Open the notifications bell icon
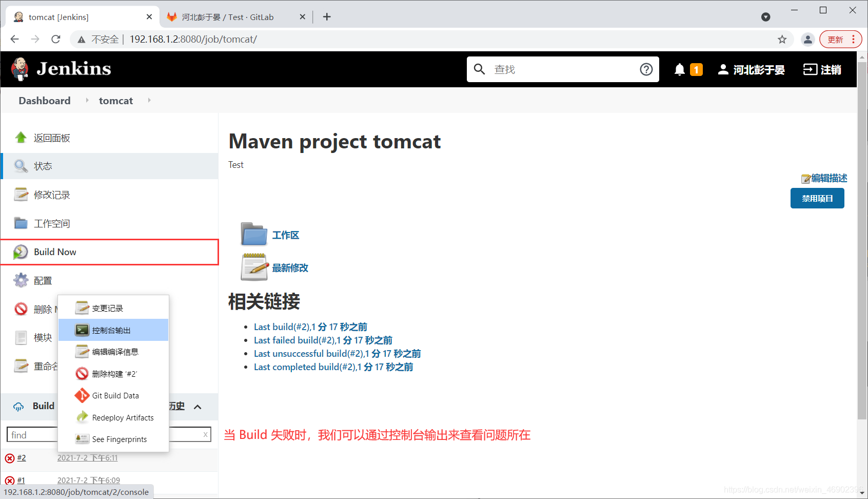Image resolution: width=868 pixels, height=499 pixels. click(x=680, y=69)
